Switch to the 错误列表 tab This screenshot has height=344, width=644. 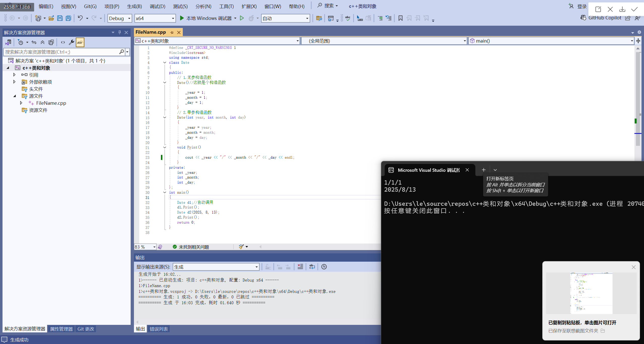point(159,329)
